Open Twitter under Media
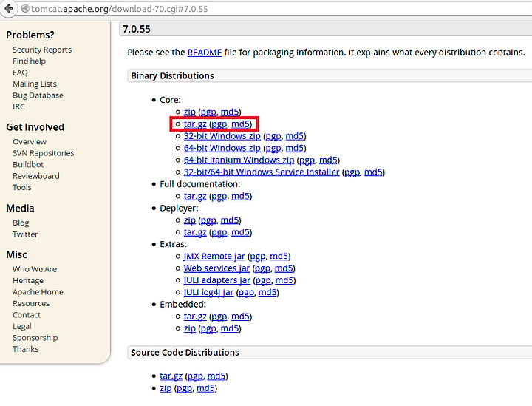This screenshot has height=406, width=532. pos(25,234)
